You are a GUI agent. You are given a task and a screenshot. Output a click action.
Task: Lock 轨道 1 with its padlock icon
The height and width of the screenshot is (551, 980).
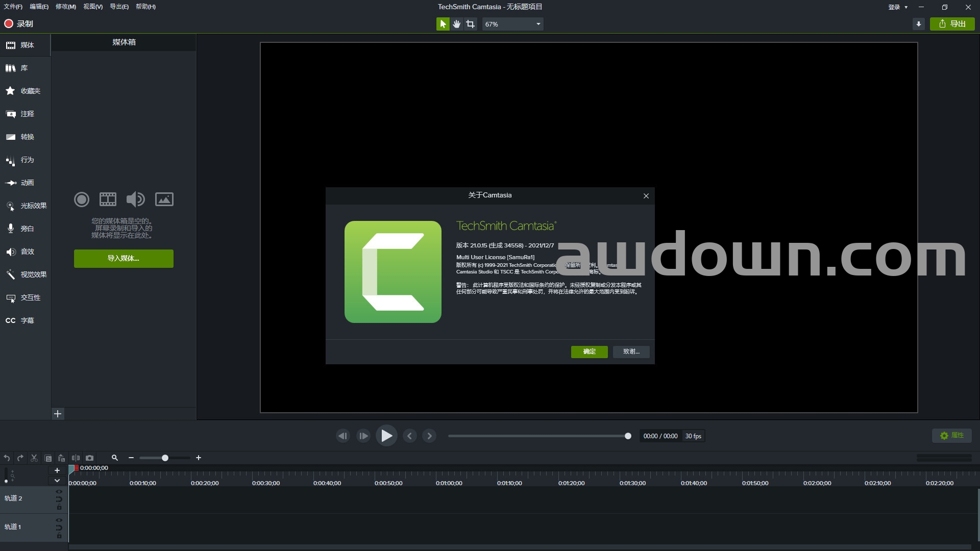tap(59, 536)
